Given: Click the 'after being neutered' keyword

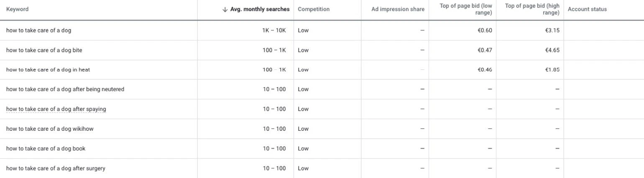Looking at the screenshot, I should click(65, 89).
